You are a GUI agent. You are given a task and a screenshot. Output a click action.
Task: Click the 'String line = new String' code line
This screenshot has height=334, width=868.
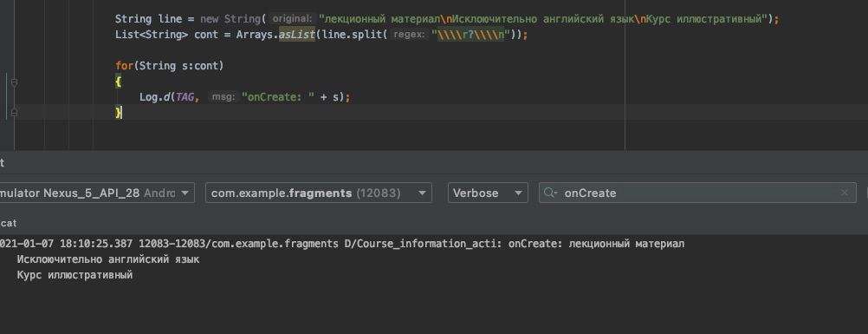tap(447, 19)
